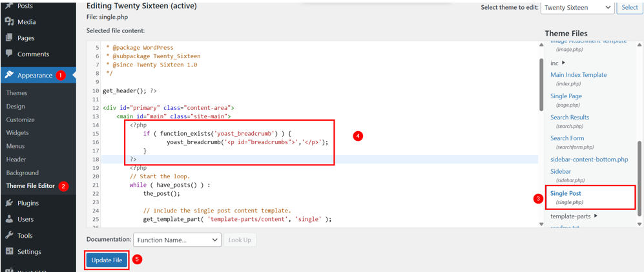Open the Header submenu item
This screenshot has width=644, height=272.
(16, 160)
